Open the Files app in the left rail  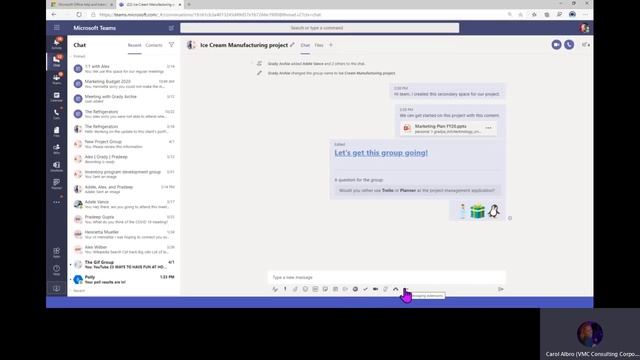tap(56, 131)
